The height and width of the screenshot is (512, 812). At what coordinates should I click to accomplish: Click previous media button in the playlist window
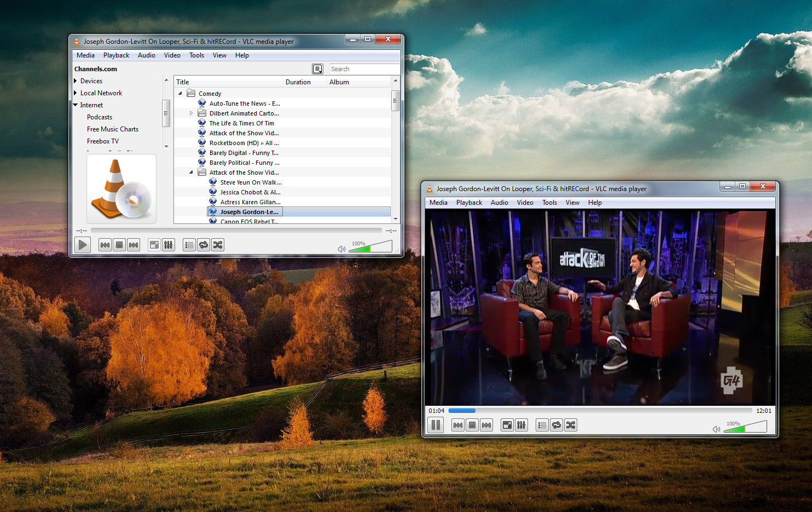click(x=105, y=245)
